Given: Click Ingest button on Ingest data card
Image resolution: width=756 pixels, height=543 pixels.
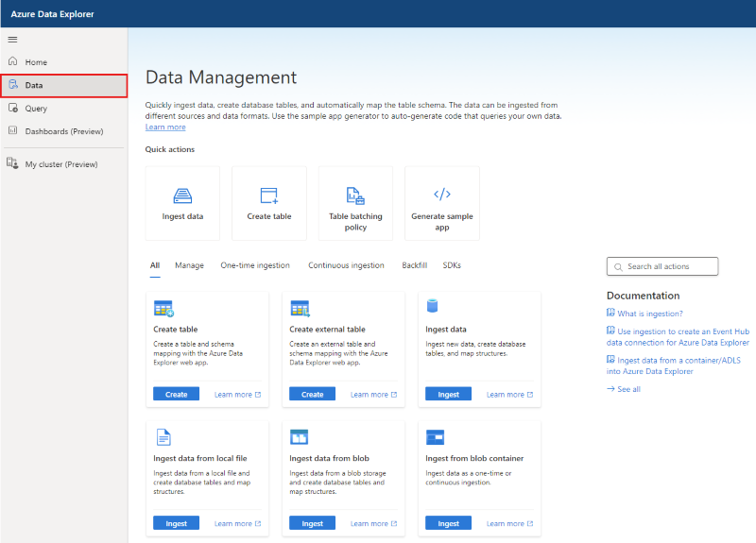Looking at the screenshot, I should (x=448, y=394).
